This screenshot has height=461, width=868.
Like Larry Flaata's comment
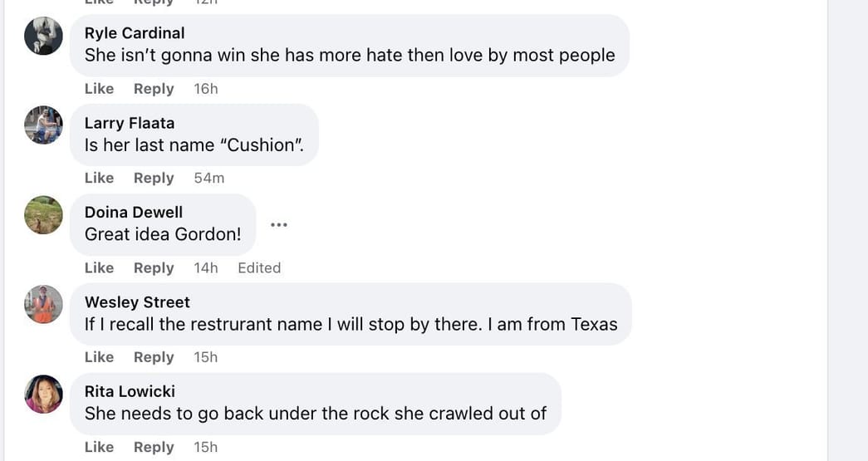tap(99, 179)
